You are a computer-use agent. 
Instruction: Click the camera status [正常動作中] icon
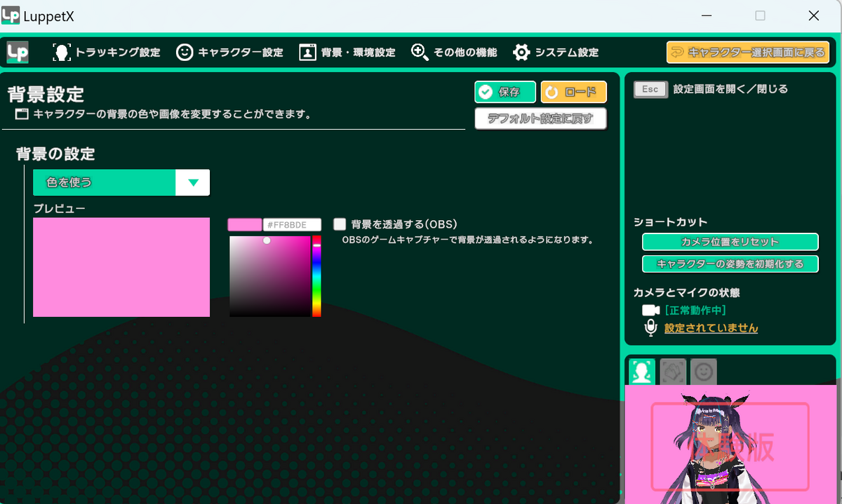[x=650, y=309]
